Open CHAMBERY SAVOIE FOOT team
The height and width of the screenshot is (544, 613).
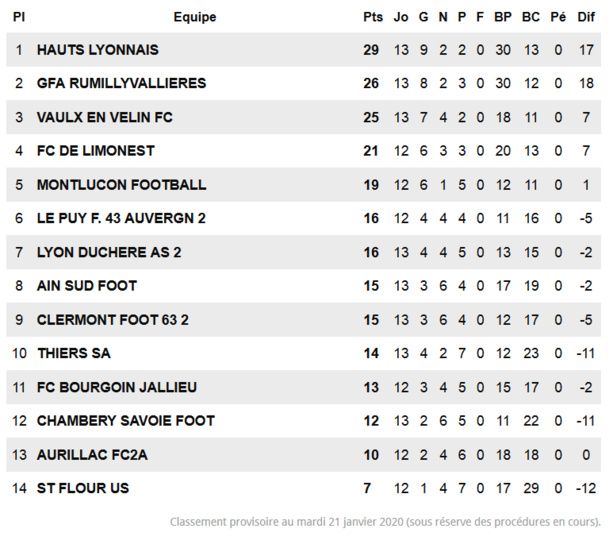(x=126, y=421)
